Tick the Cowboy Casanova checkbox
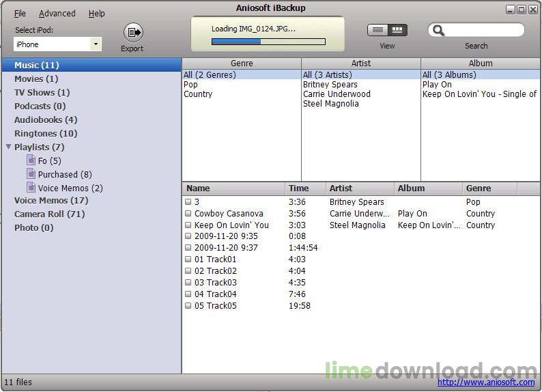This screenshot has width=542, height=392. (x=188, y=213)
